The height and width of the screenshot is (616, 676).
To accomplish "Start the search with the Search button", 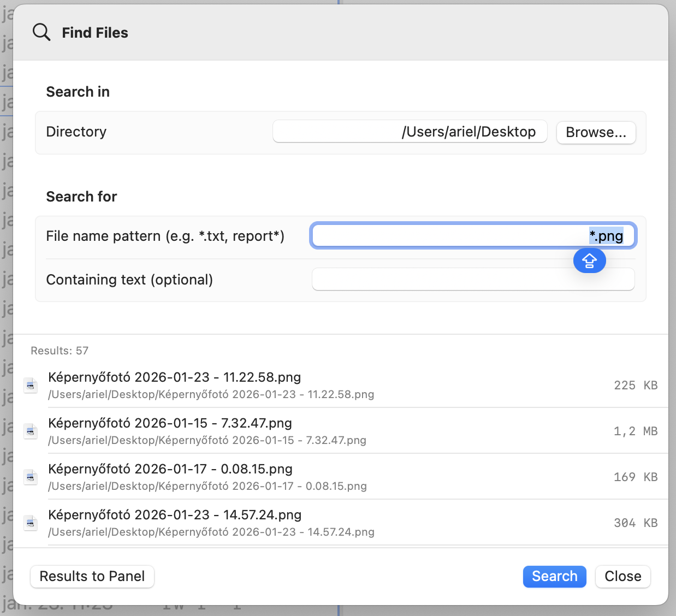I will click(x=554, y=576).
